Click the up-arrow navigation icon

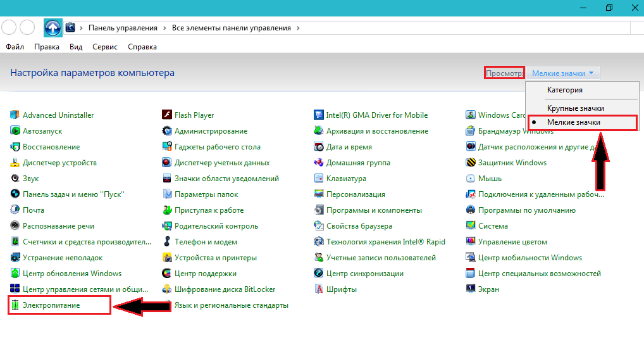53,27
